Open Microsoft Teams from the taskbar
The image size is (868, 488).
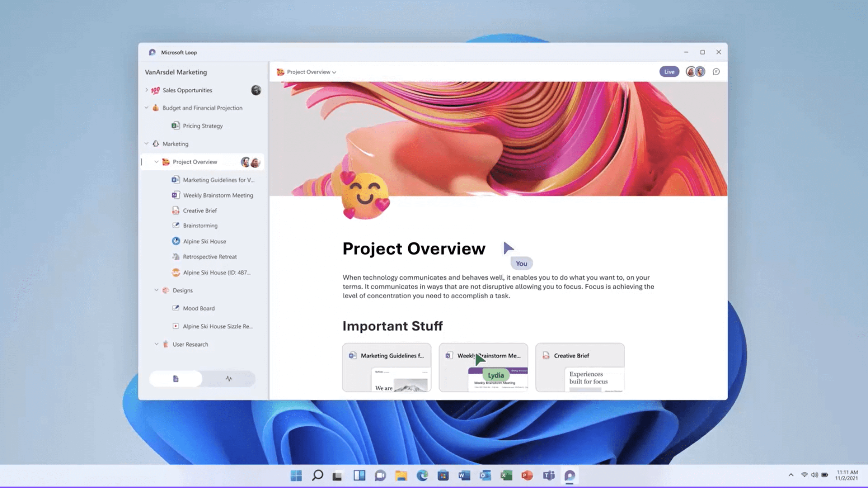tap(549, 475)
